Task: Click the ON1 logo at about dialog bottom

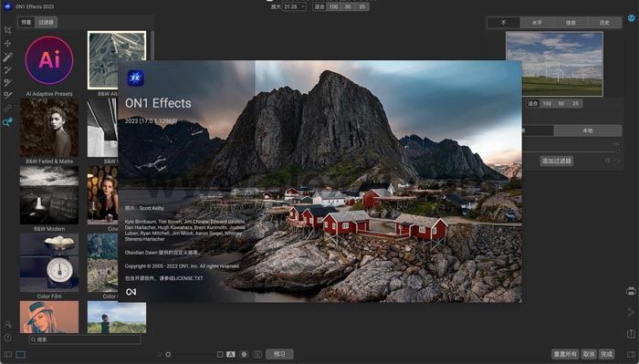Action: [x=131, y=292]
